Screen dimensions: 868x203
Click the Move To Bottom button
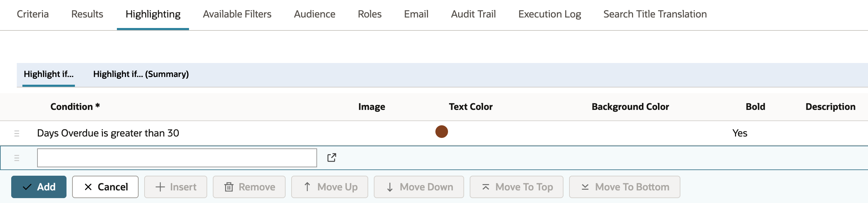coord(625,187)
